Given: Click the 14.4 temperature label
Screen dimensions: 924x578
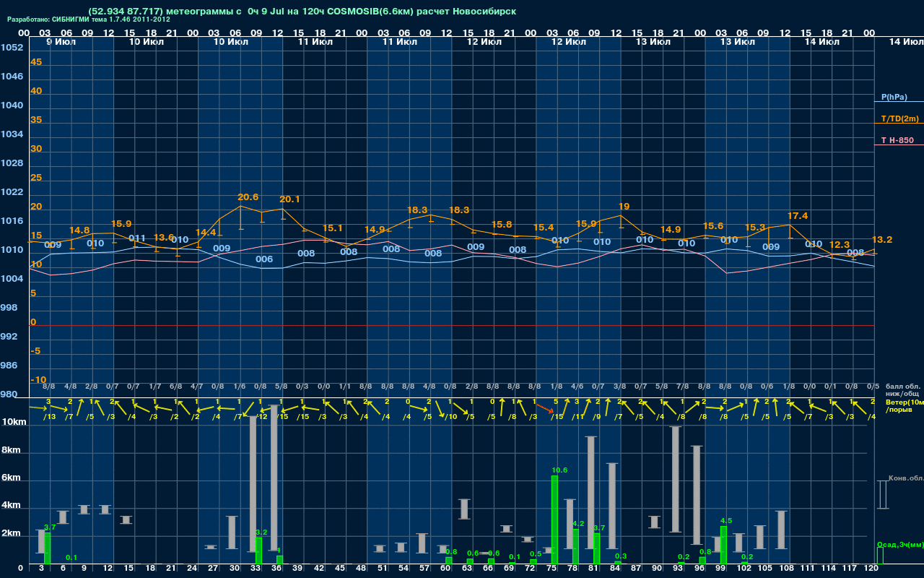Looking at the screenshot, I should click(x=206, y=232).
